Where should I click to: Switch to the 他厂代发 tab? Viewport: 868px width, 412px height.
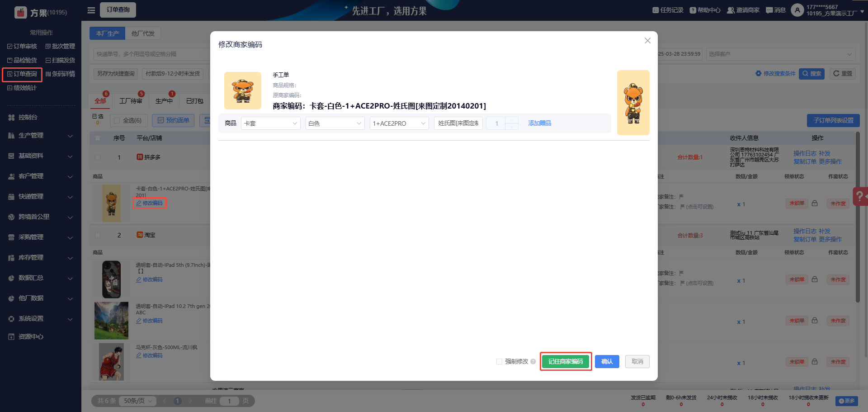pyautogui.click(x=143, y=33)
